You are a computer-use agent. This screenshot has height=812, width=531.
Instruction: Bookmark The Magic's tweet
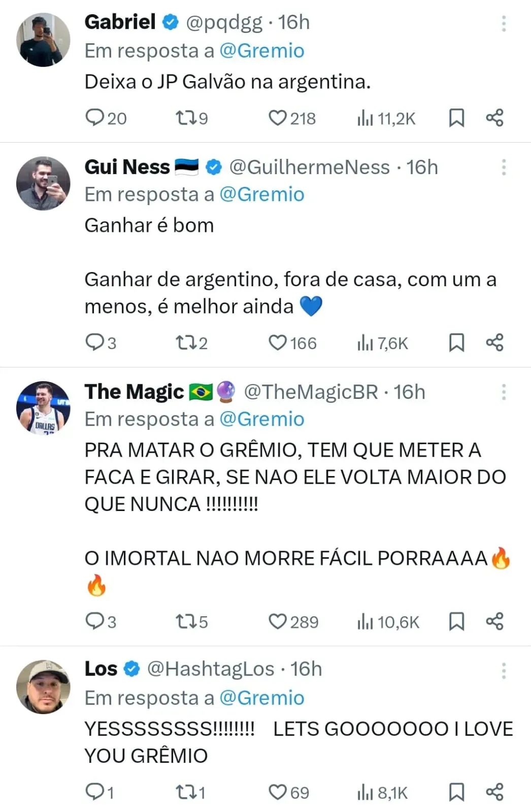[456, 622]
